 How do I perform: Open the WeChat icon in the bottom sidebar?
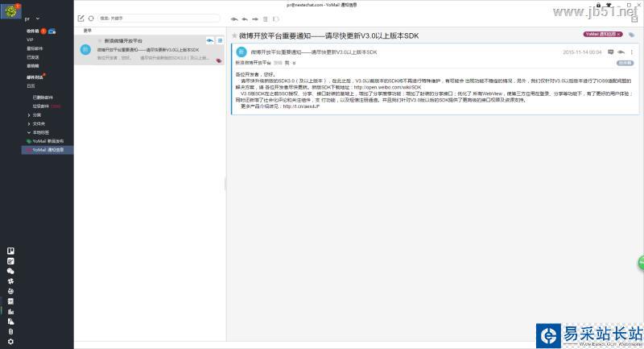point(10,271)
